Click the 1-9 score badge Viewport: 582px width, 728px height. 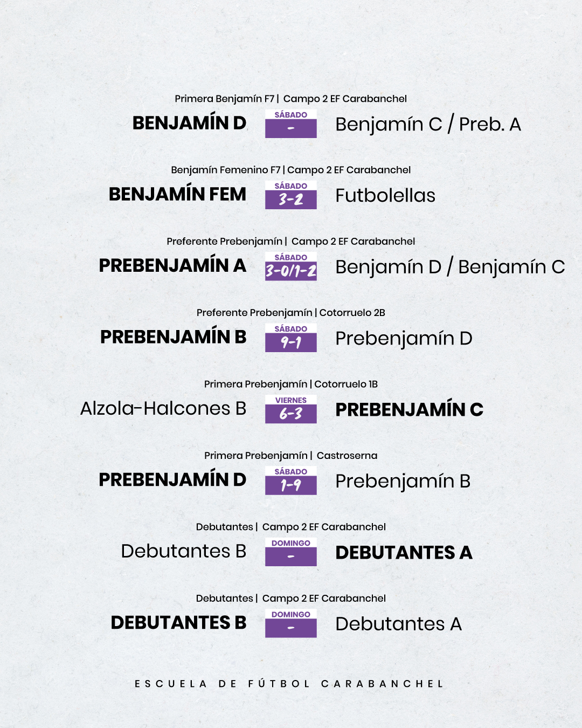(290, 481)
